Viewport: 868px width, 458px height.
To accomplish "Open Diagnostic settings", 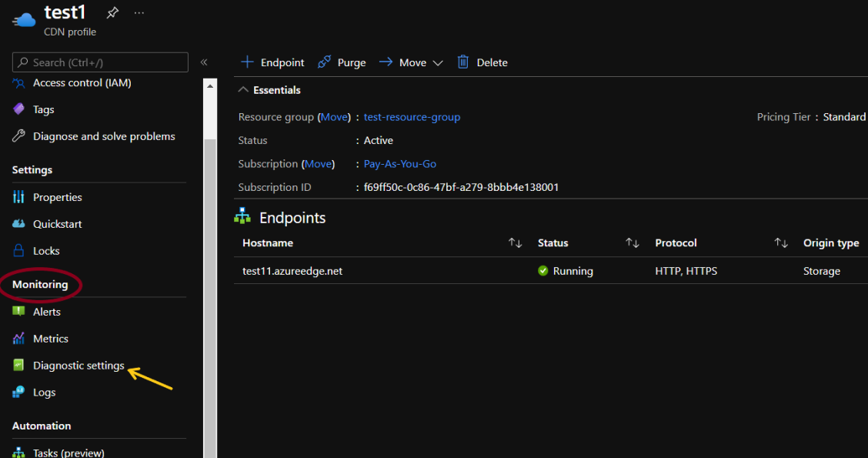I will coord(78,366).
